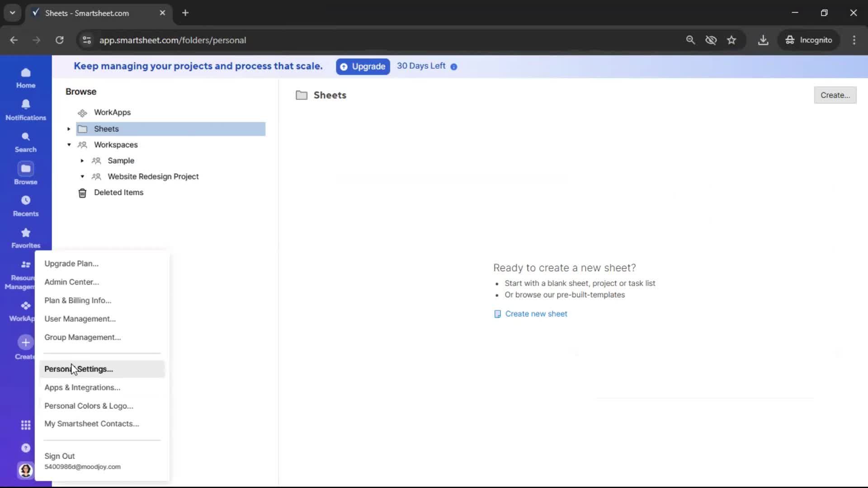The width and height of the screenshot is (868, 488).
Task: Expand the Sheets folder tree item
Action: coord(68,129)
